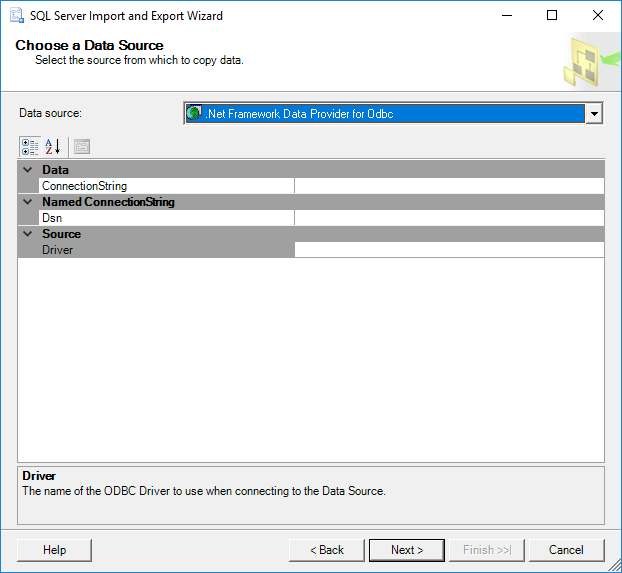The width and height of the screenshot is (622, 573).
Task: Cancel the import wizard
Action: click(566, 550)
